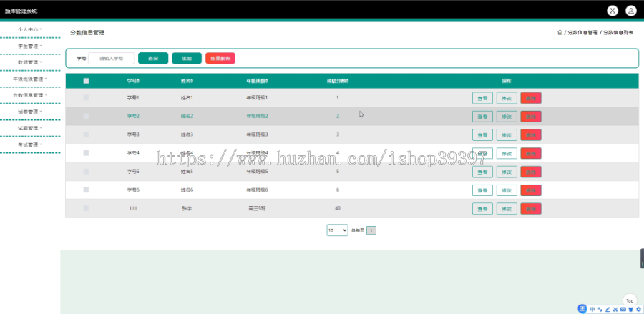The image size is (644, 314).
Task: Click breadcrumb 分数信息管理
Action: [x=582, y=33]
